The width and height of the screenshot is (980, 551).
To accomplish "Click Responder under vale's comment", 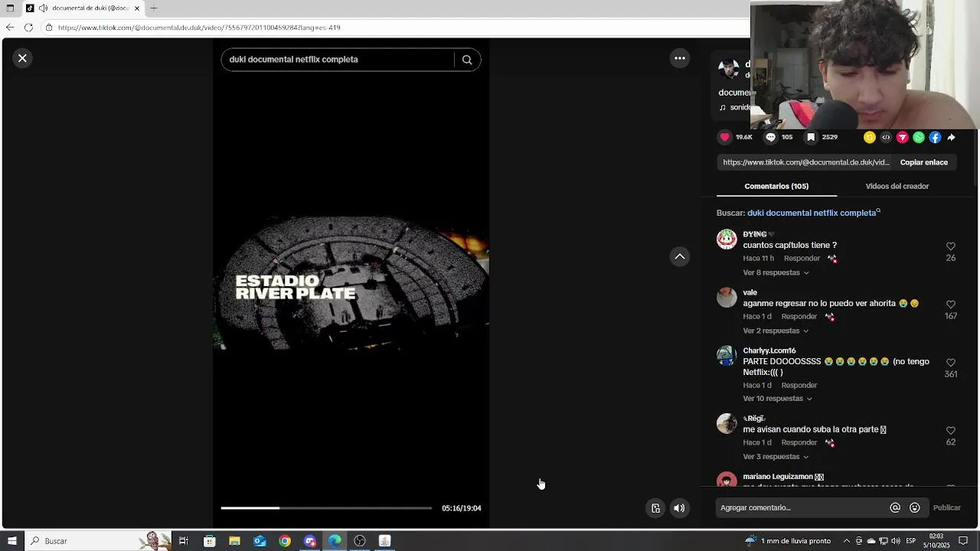I will coord(799,317).
